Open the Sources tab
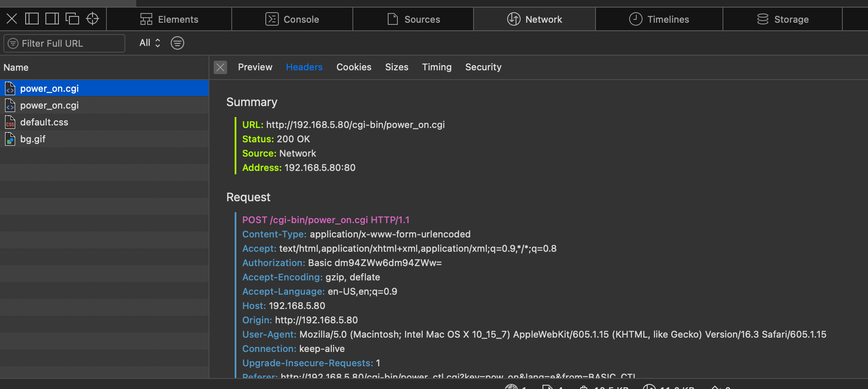The height and width of the screenshot is (389, 868). tap(413, 19)
